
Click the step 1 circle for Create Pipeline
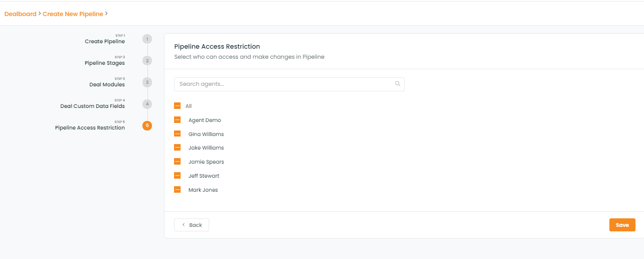(x=147, y=39)
